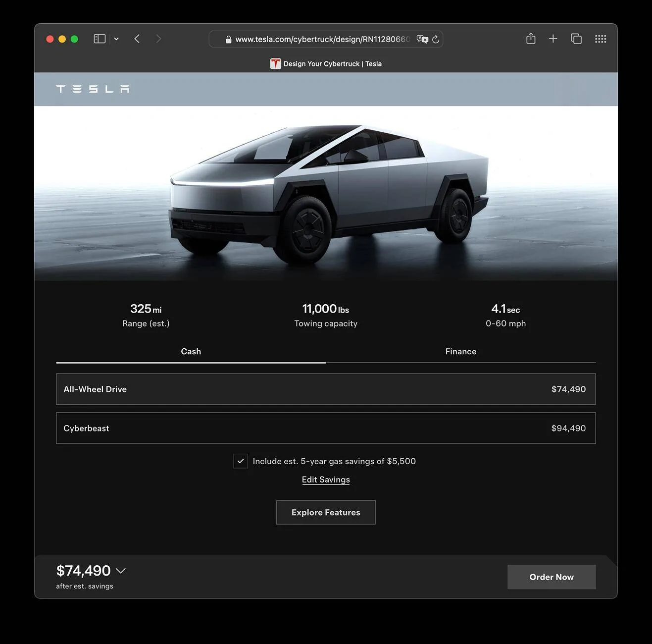This screenshot has width=652, height=644.
Task: Open the sidebar options dropdown chevron
Action: 116,39
